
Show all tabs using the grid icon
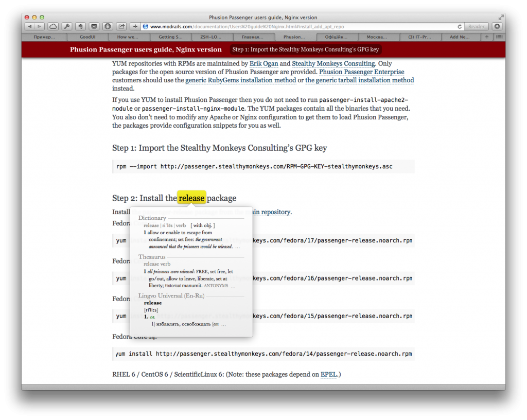[x=499, y=37]
